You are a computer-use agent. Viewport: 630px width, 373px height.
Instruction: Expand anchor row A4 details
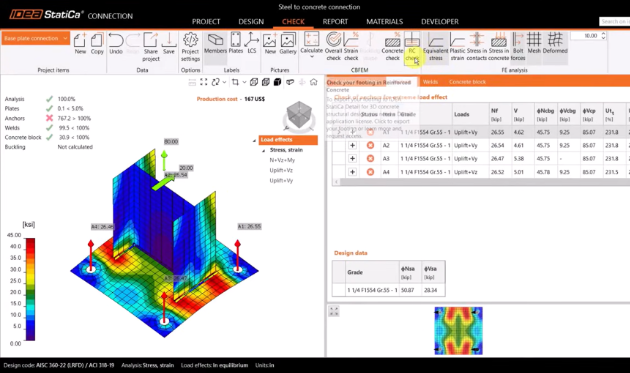[352, 172]
